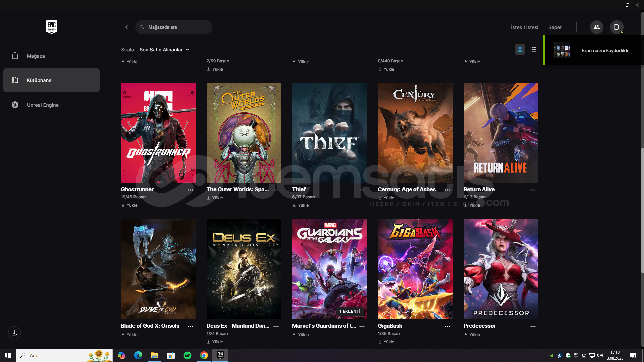Open the Windows notification center
Viewport: 644px width, 362px height.
(633, 355)
